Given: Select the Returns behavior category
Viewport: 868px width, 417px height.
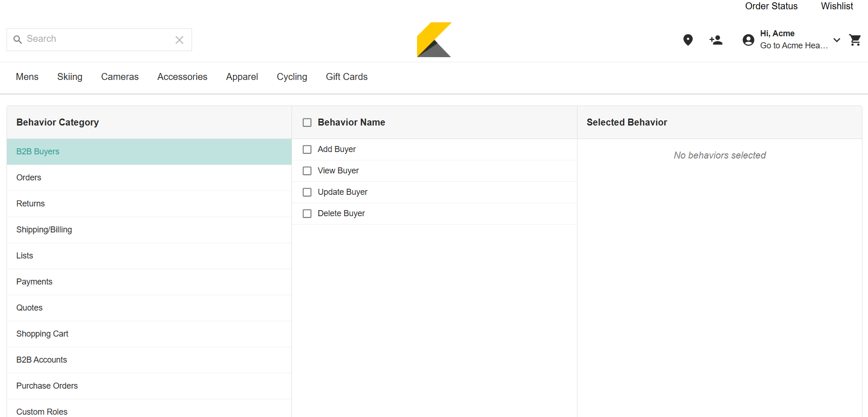Looking at the screenshot, I should [x=149, y=204].
